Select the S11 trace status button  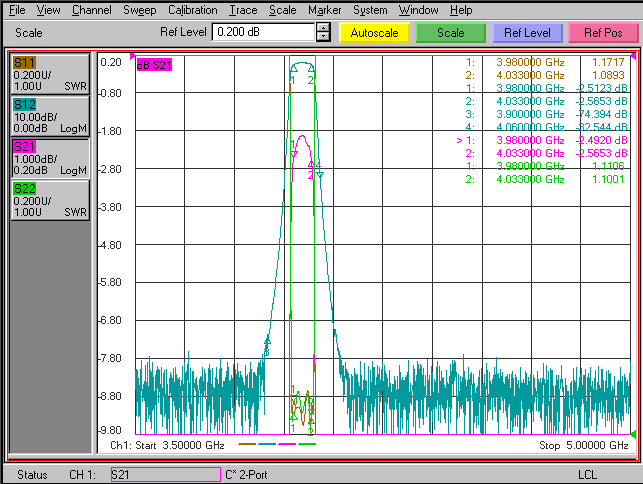click(50, 74)
